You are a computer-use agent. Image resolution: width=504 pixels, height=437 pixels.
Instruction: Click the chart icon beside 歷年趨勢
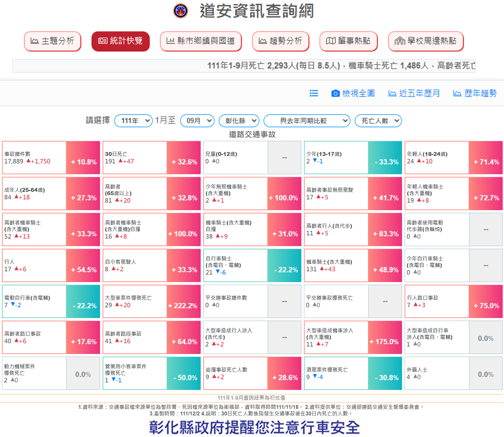point(457,93)
